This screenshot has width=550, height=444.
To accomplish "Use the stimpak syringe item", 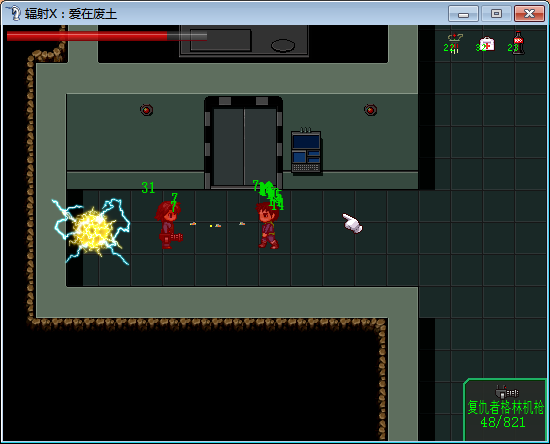I will pyautogui.click(x=455, y=43).
